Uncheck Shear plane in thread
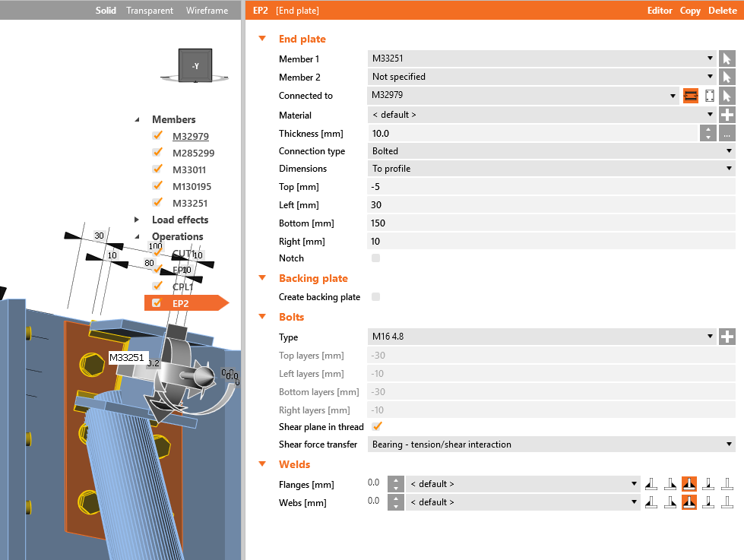This screenshot has width=744, height=560. pos(377,426)
